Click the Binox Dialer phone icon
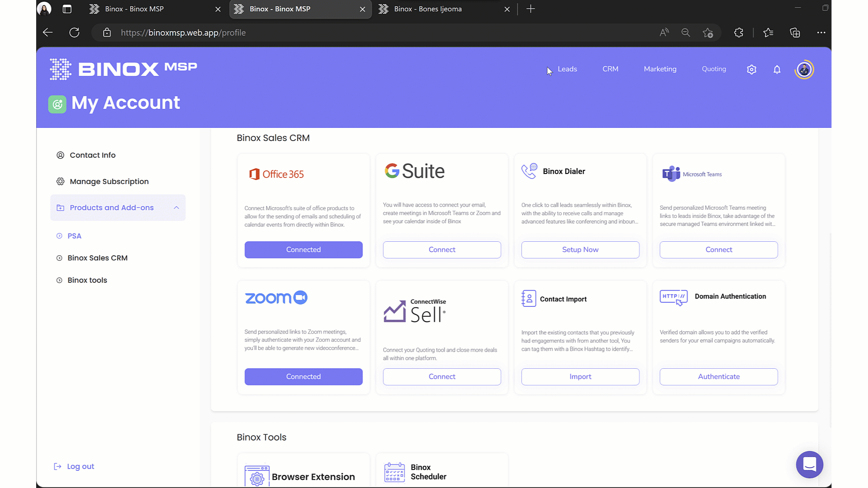Image resolution: width=868 pixels, height=488 pixels. point(529,171)
